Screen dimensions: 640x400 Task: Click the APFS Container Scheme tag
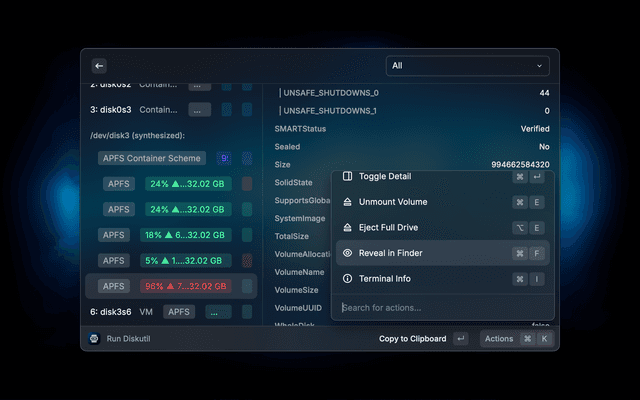tap(152, 158)
